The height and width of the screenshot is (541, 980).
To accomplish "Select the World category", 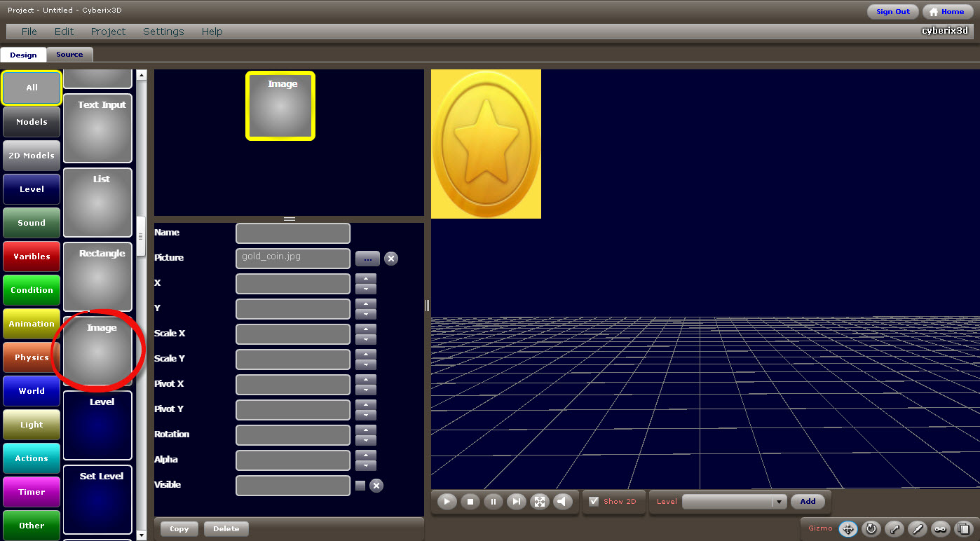I will [x=32, y=391].
